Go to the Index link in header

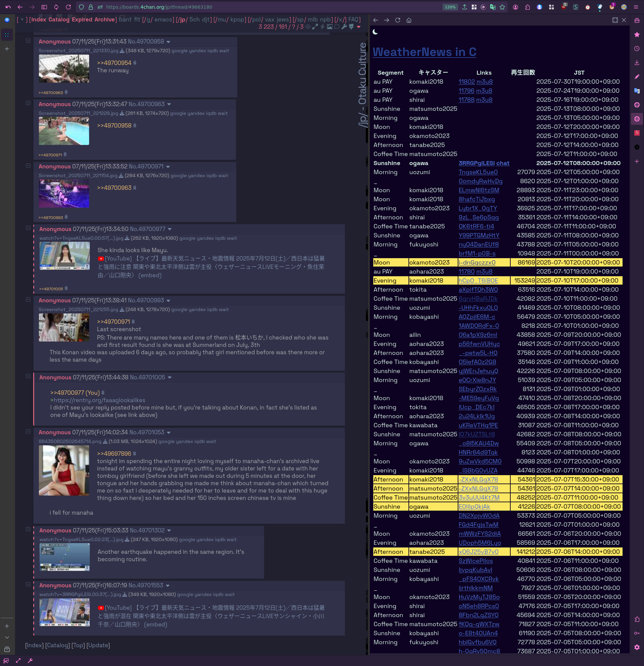click(39, 19)
